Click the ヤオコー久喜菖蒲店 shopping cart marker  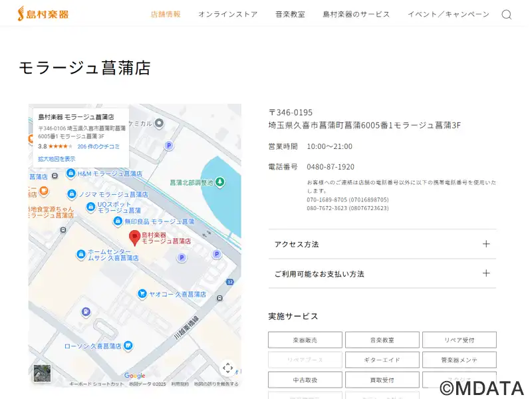(142, 294)
